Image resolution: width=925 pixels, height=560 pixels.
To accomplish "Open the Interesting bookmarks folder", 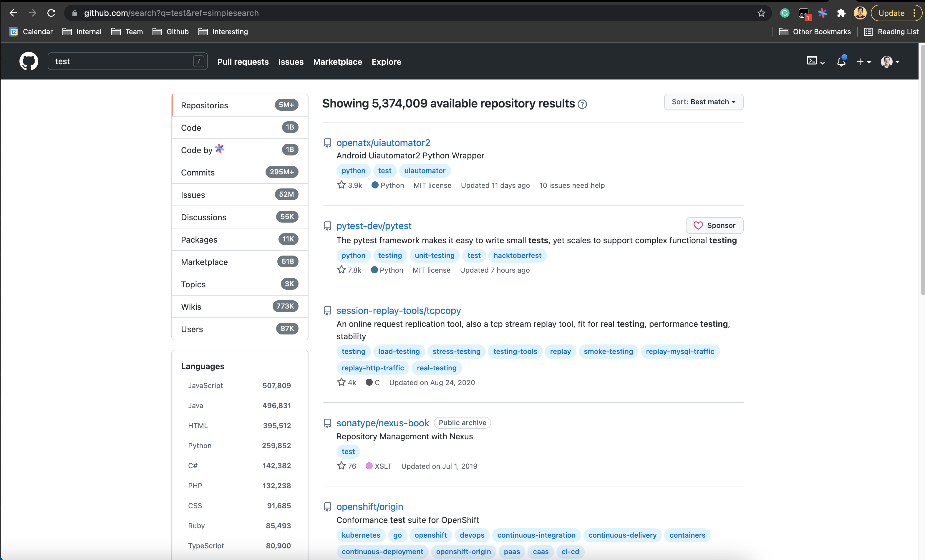I will pyautogui.click(x=223, y=32).
